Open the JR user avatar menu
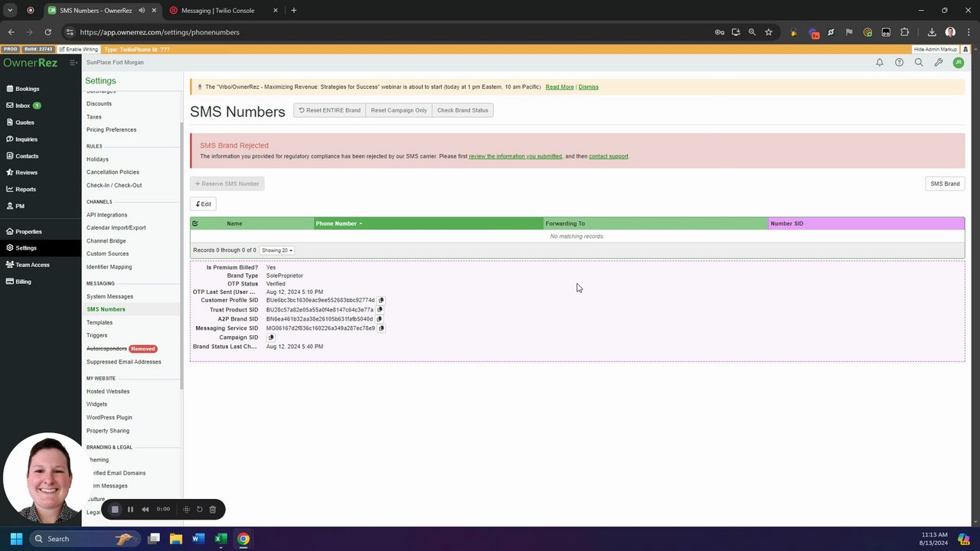Image resolution: width=980 pixels, height=551 pixels. 958,63
